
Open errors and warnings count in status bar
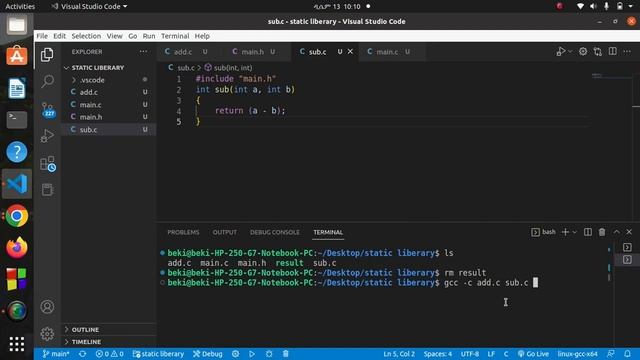[109, 354]
